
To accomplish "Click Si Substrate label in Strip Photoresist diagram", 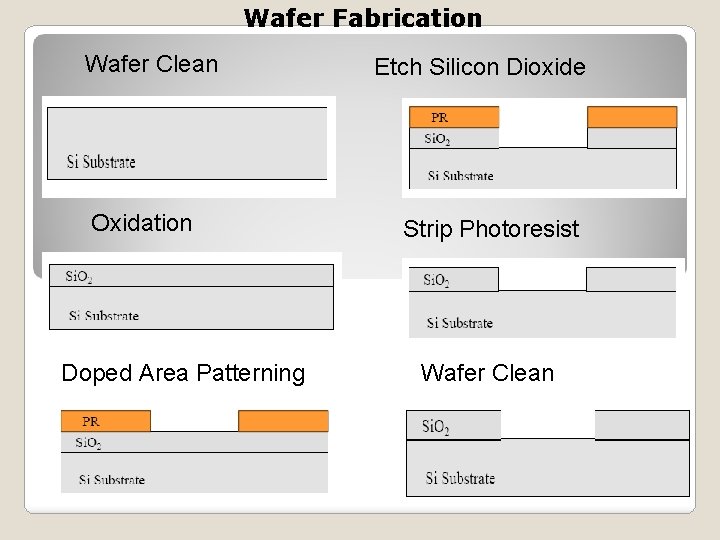I will [x=459, y=323].
